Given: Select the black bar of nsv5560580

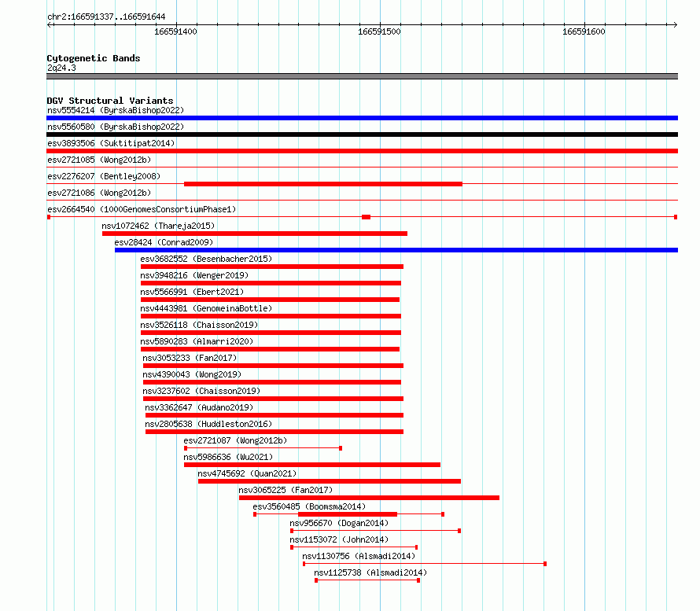Looking at the screenshot, I should click(362, 134).
